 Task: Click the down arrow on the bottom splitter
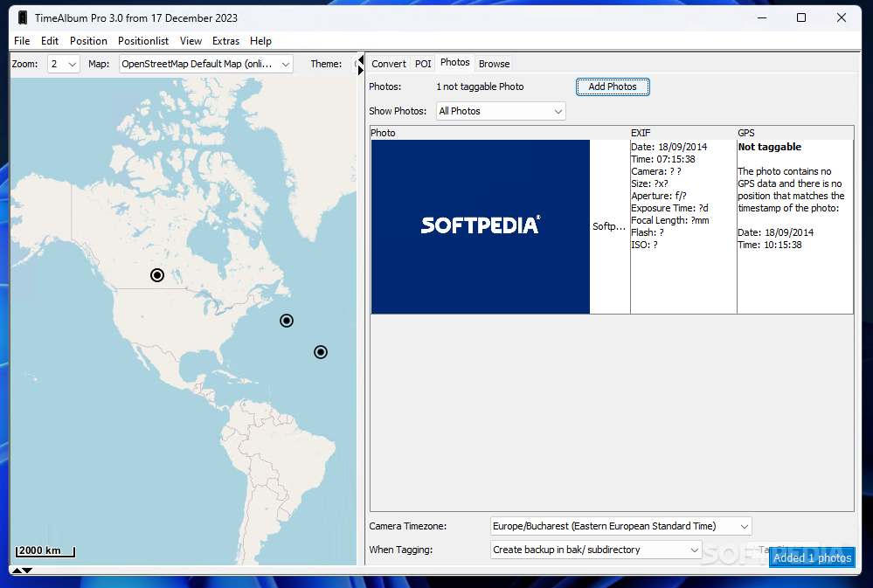27,571
